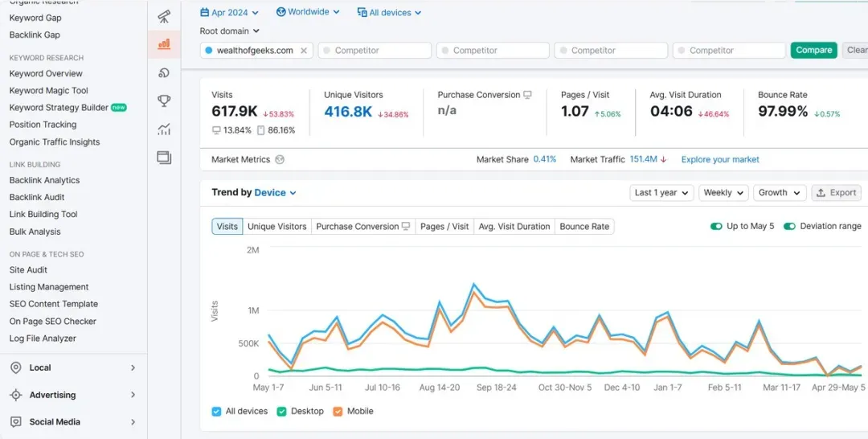Screen dimensions: 868x439
Task: Disable the Up to May 5 toggle
Action: [x=716, y=227]
